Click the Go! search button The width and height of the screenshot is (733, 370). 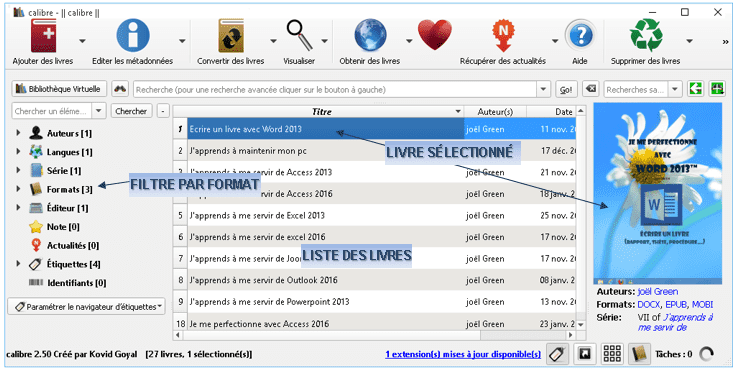click(566, 89)
